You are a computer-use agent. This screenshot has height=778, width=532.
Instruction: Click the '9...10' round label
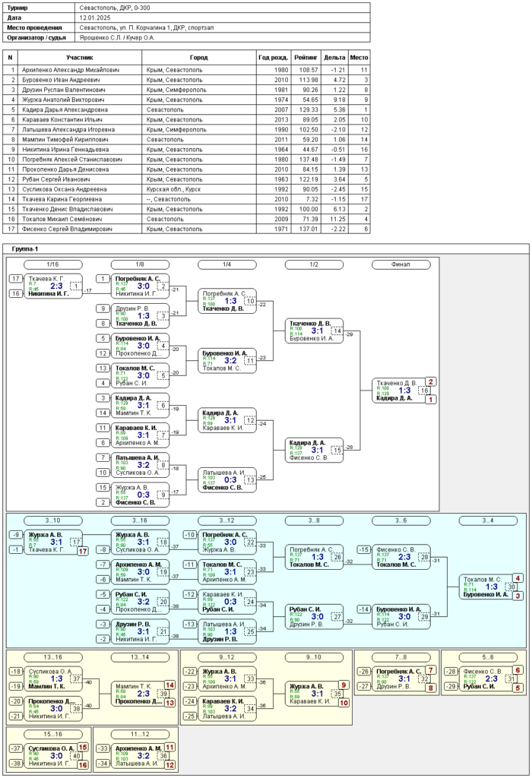314,657
